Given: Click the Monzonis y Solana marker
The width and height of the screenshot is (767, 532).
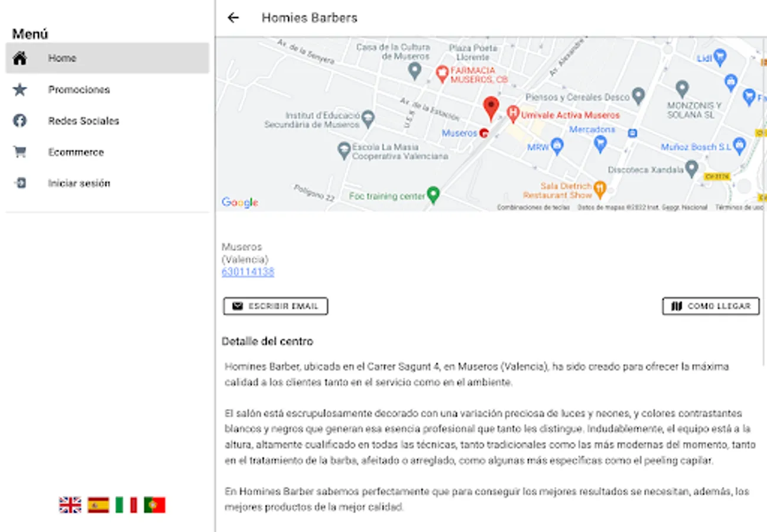Looking at the screenshot, I should [682, 89].
